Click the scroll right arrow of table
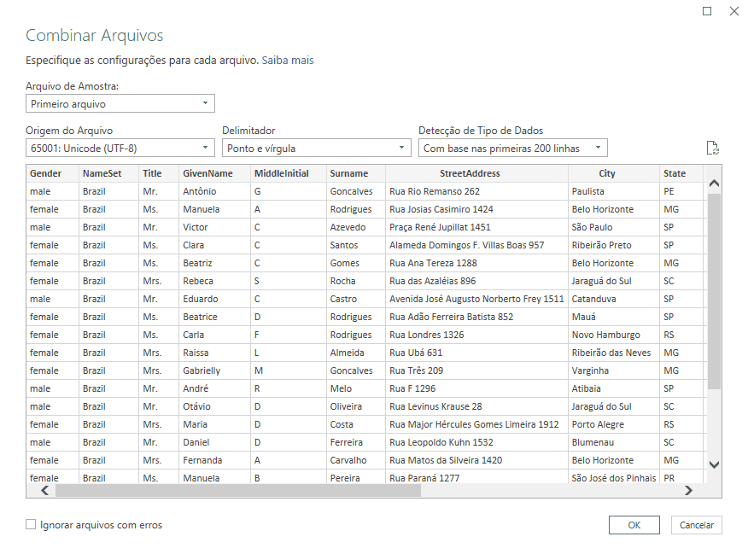This screenshot has width=748, height=560. point(688,490)
